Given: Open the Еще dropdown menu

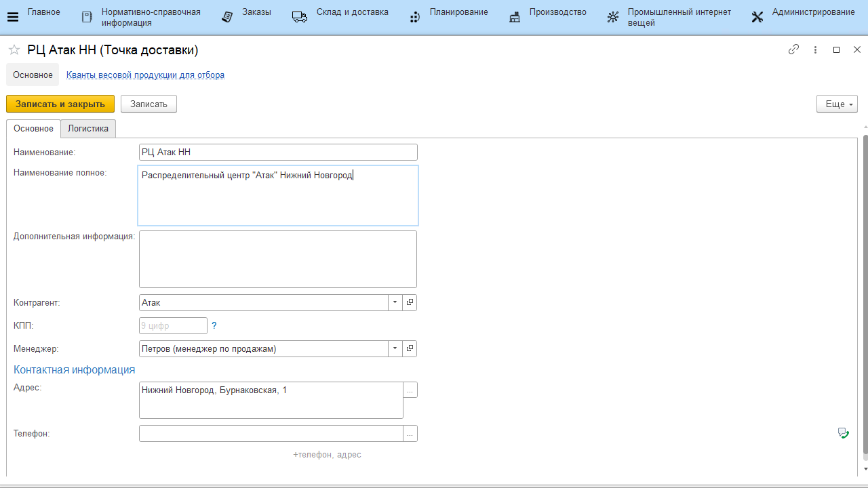Looking at the screenshot, I should tap(837, 104).
